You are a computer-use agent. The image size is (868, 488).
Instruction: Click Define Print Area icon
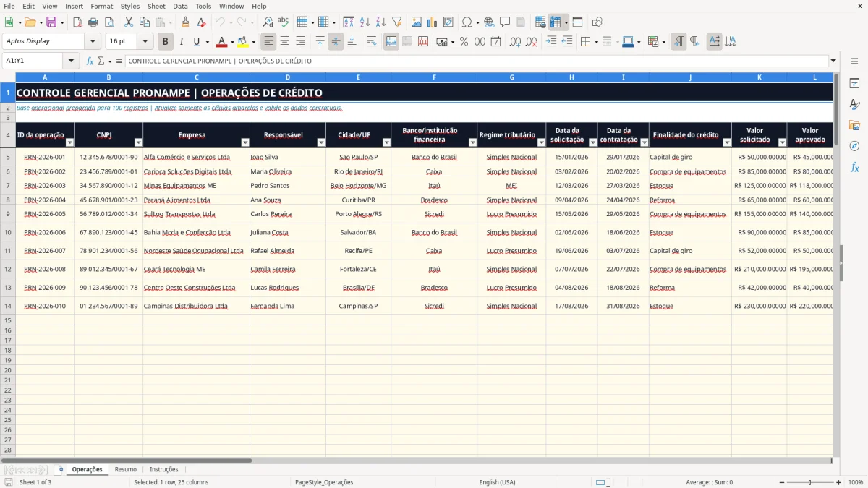tap(540, 22)
